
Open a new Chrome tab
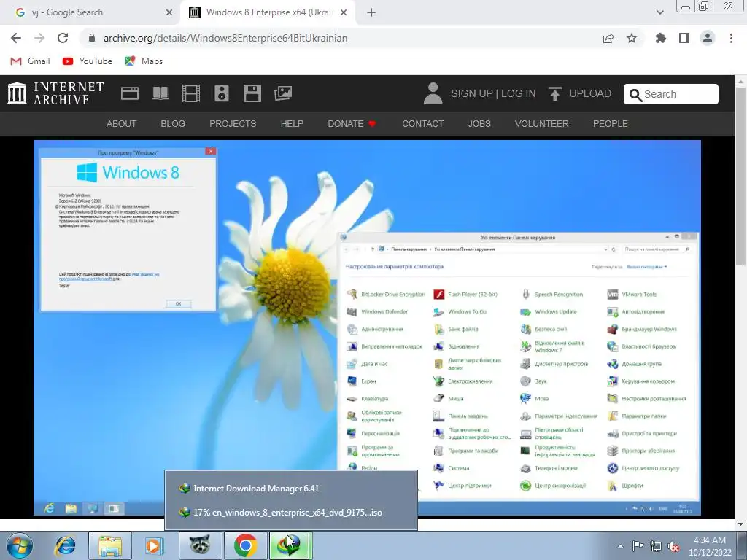371,12
